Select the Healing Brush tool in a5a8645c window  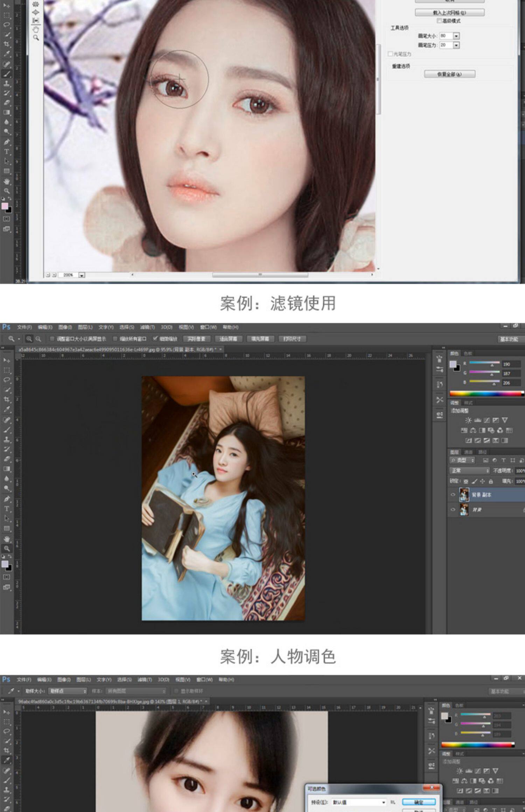click(7, 420)
